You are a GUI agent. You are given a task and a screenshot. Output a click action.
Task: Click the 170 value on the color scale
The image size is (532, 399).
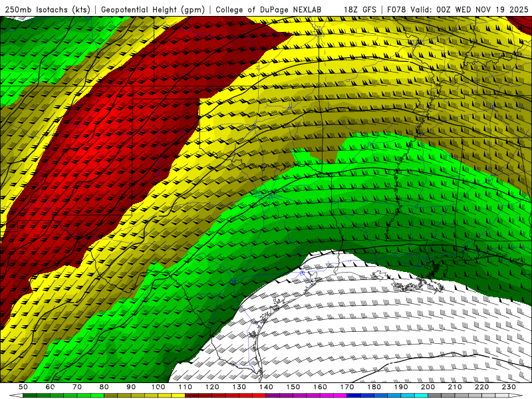pos(347,387)
